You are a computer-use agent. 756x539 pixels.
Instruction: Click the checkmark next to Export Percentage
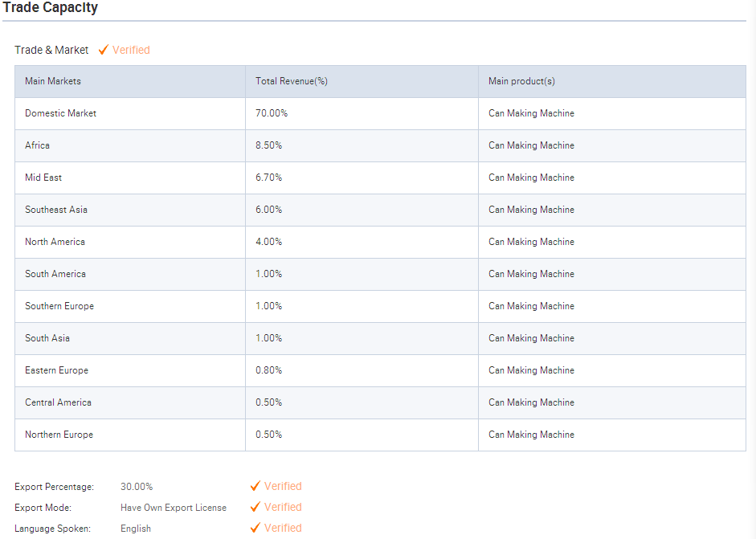[255, 486]
